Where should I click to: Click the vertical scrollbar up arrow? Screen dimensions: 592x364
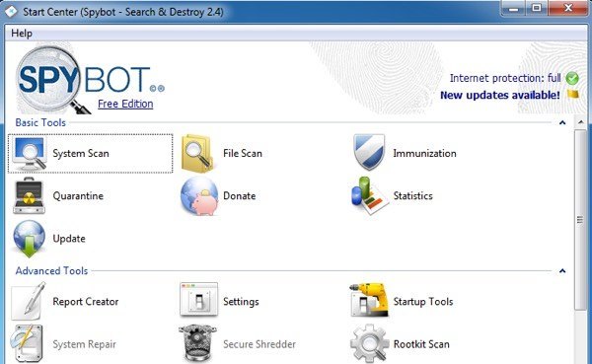[x=581, y=122]
